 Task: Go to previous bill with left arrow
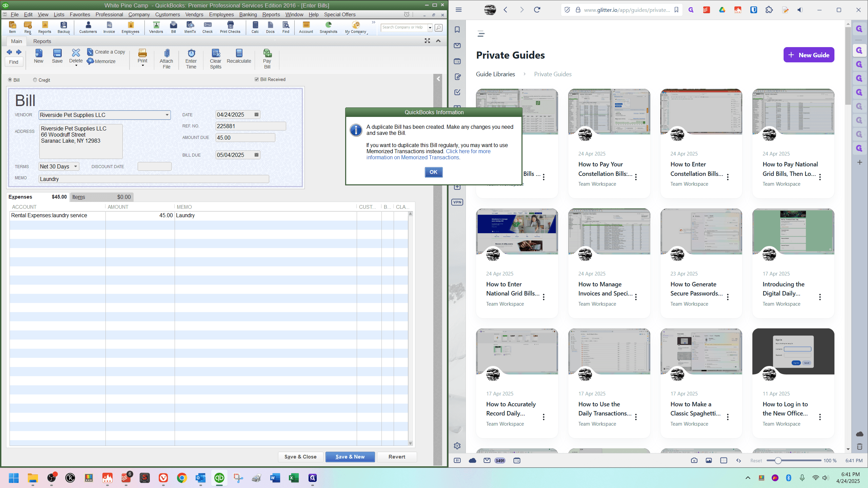tap(9, 52)
